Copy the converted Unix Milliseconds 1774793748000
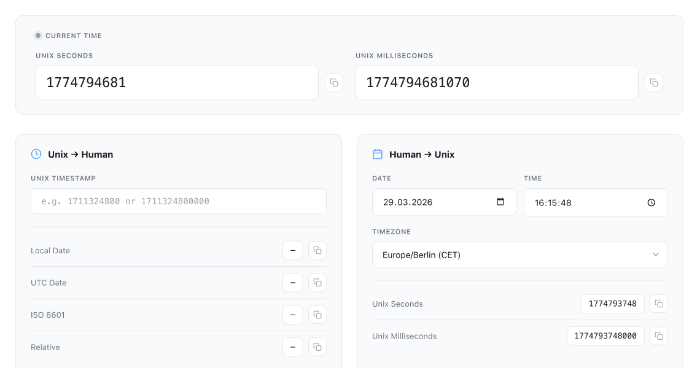The height and width of the screenshot is (368, 700). pos(658,336)
